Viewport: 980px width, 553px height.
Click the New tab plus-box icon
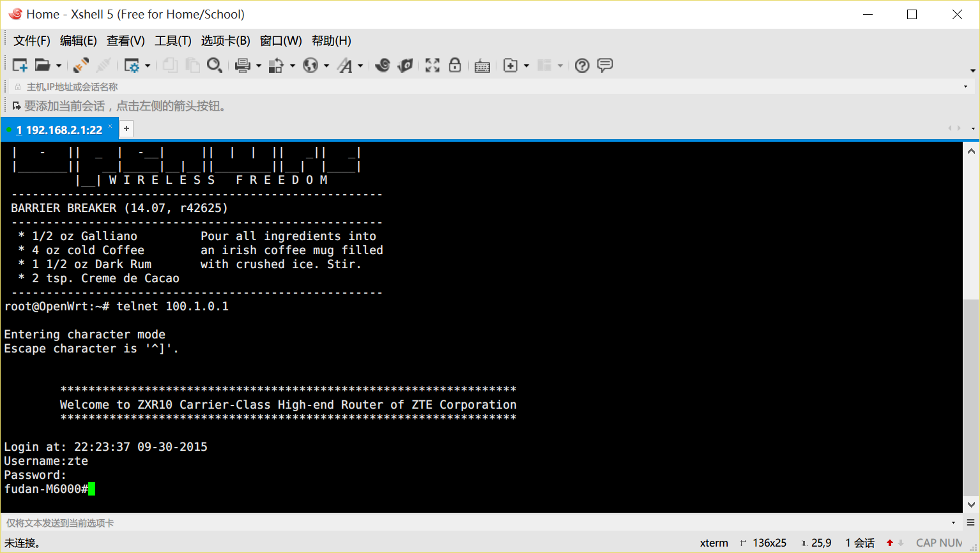tap(510, 65)
